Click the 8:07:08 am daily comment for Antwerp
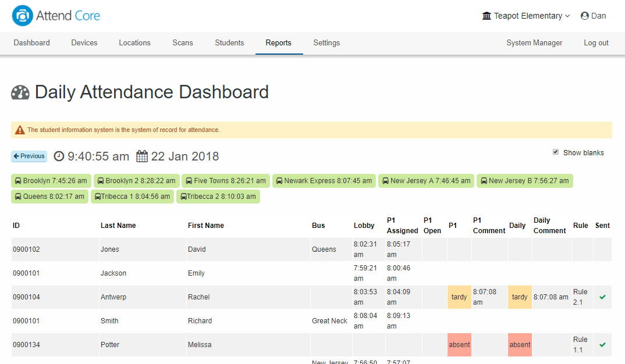The image size is (625, 364). click(x=551, y=297)
